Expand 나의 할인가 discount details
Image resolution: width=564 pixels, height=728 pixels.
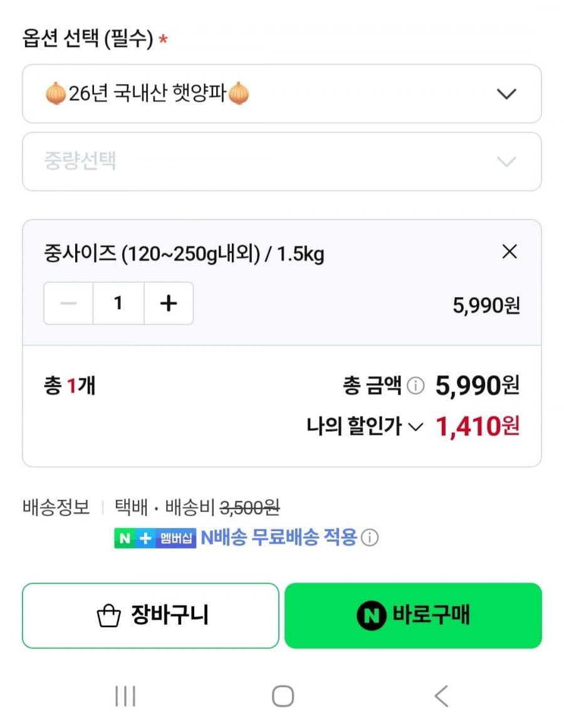tap(365, 426)
